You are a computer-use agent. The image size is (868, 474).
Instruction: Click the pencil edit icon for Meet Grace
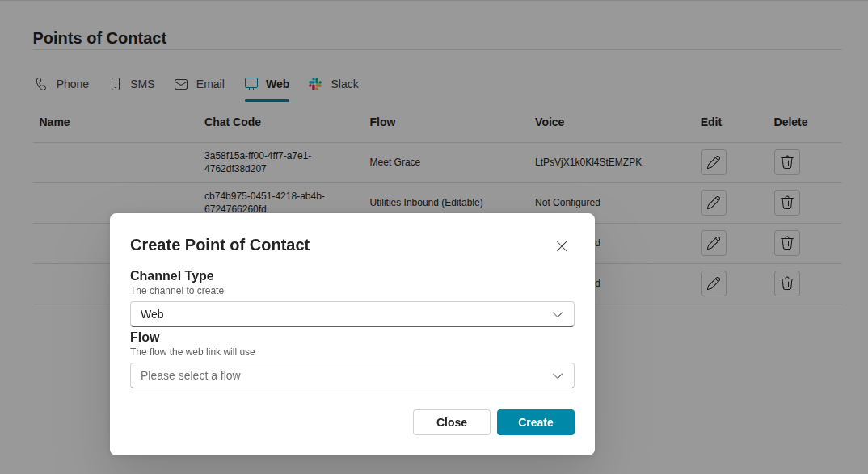[x=713, y=161]
